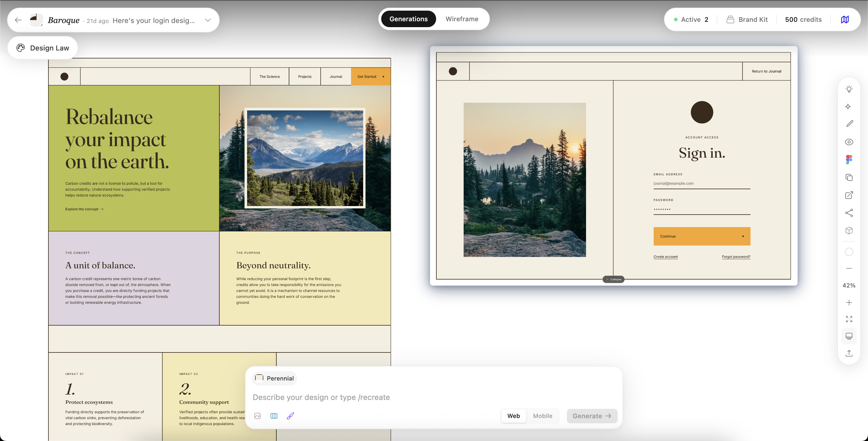Click the orange Continue button in login design
This screenshot has height=441, width=868.
point(701,236)
